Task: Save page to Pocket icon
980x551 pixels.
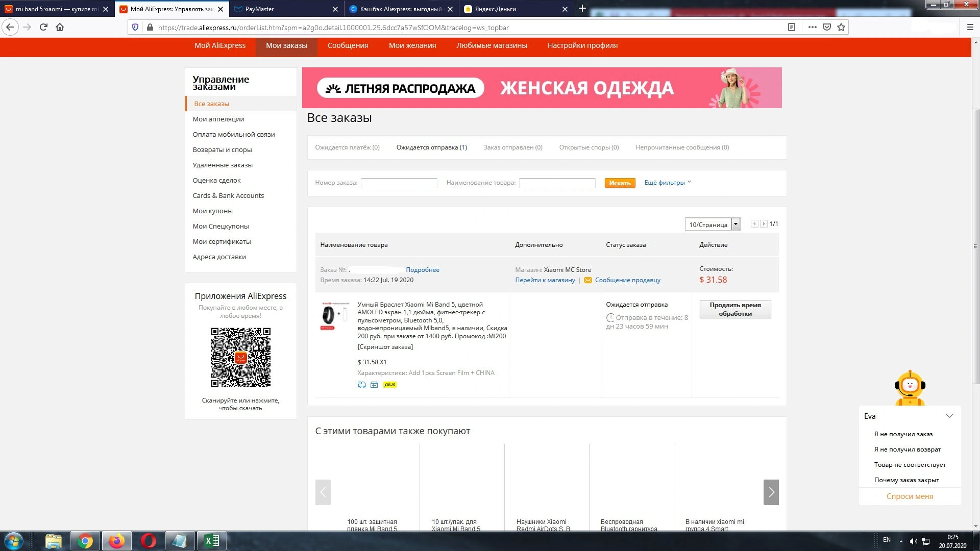Action: (x=827, y=28)
